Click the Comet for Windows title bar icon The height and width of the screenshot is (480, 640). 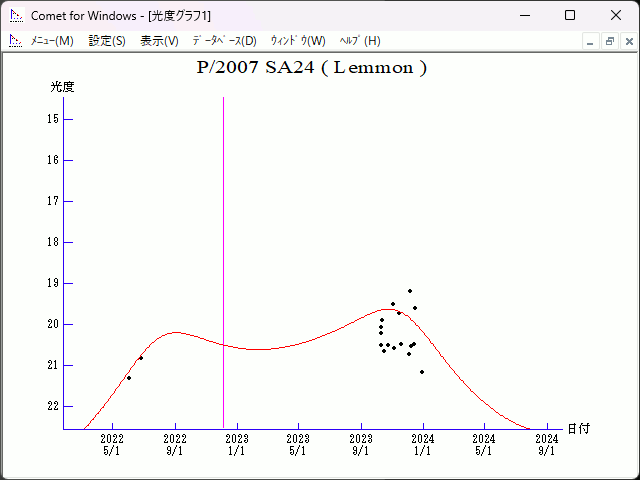coord(16,16)
